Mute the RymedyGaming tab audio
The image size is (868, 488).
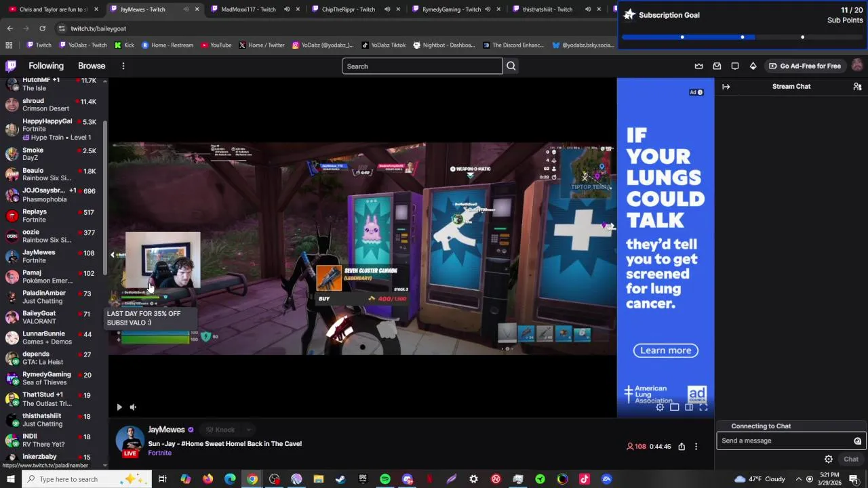[488, 9]
